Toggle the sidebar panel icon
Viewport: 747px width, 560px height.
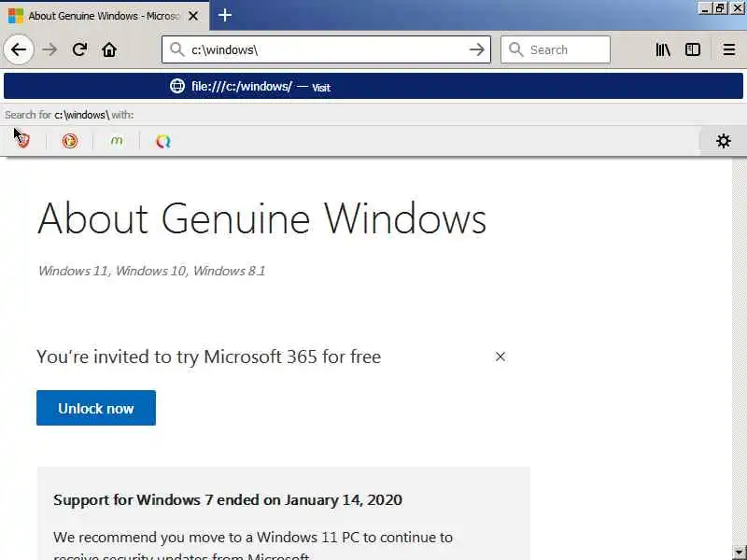tap(693, 49)
